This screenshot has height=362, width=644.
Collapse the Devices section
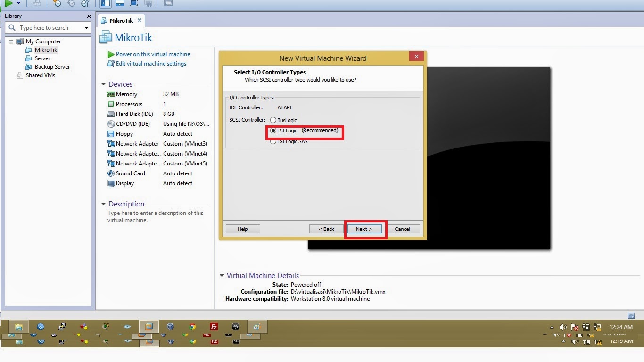[104, 84]
